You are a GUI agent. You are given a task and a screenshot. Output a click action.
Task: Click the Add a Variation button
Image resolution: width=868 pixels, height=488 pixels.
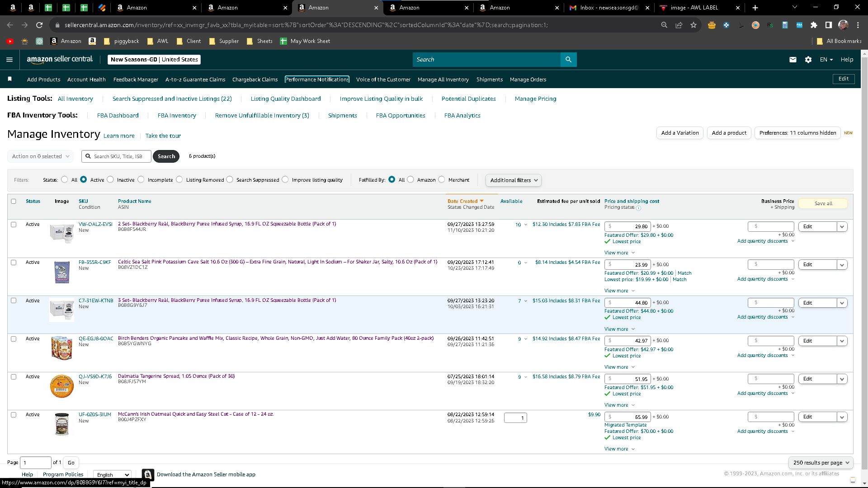679,133
